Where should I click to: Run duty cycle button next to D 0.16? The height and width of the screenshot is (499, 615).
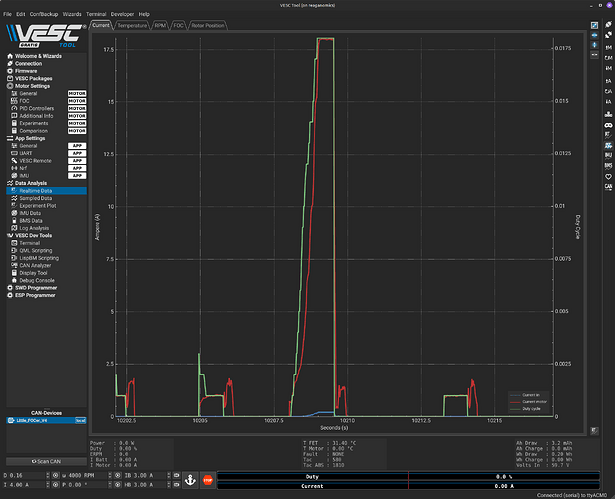(55, 475)
